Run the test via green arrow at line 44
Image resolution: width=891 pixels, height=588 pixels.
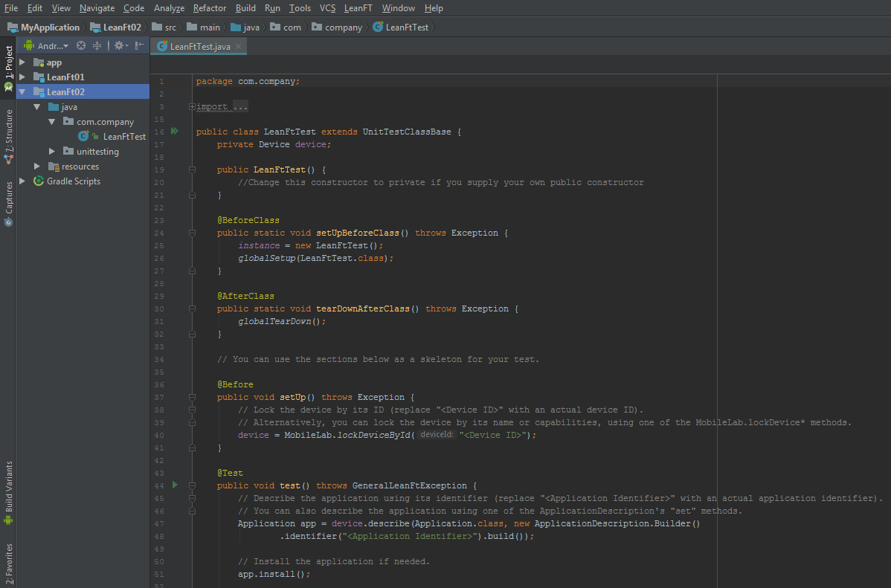[174, 485]
